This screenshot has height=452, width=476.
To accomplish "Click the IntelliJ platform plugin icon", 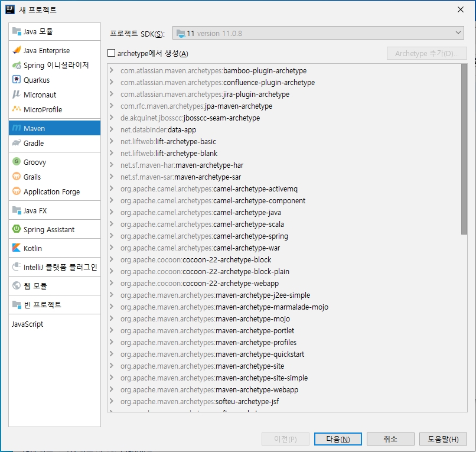I will pos(17,266).
